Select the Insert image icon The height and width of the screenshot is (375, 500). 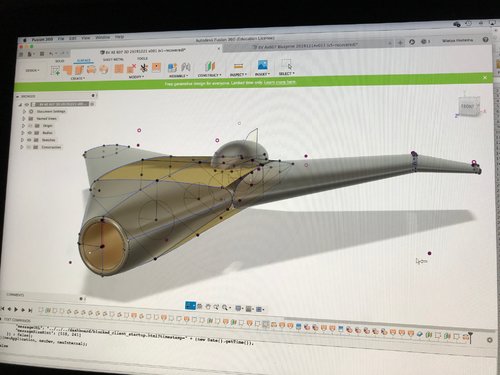pyautogui.click(x=262, y=65)
